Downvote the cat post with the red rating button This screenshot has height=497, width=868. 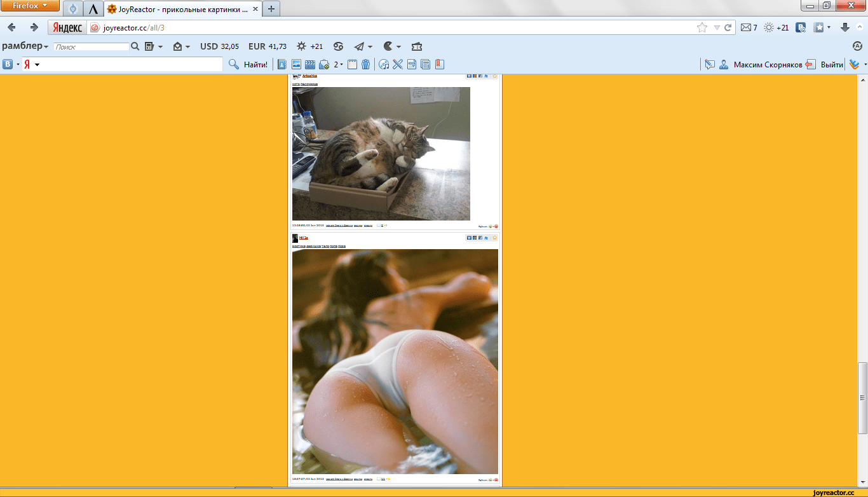tap(496, 226)
